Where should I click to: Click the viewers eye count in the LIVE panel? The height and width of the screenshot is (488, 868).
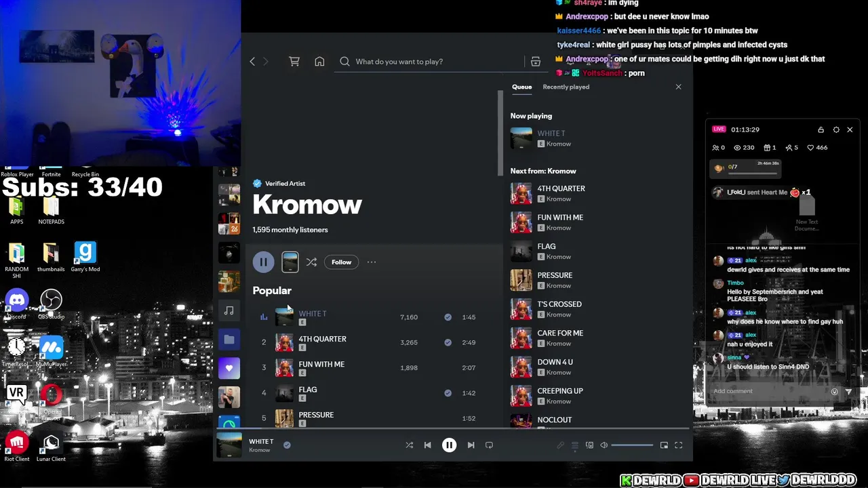coord(743,148)
